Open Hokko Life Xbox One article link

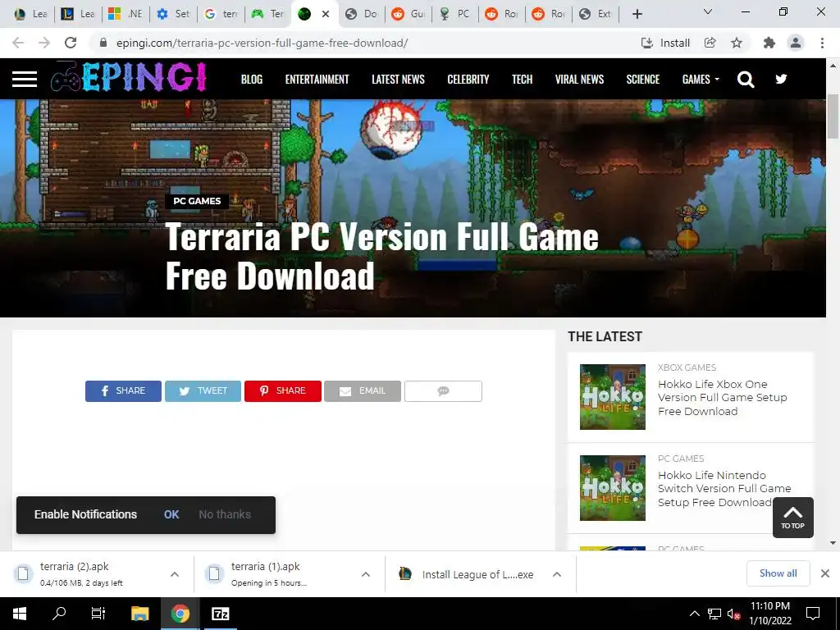[722, 398]
